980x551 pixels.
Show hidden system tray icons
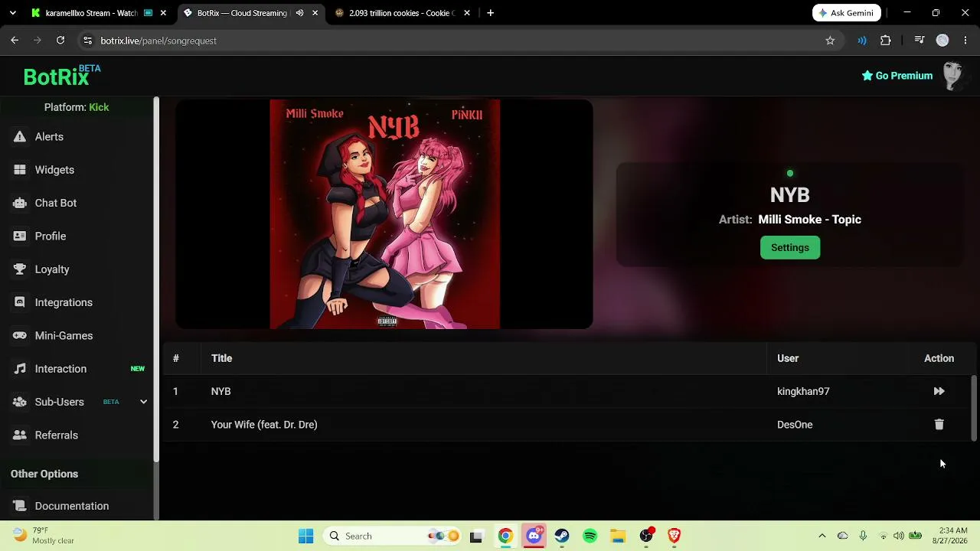(x=822, y=536)
